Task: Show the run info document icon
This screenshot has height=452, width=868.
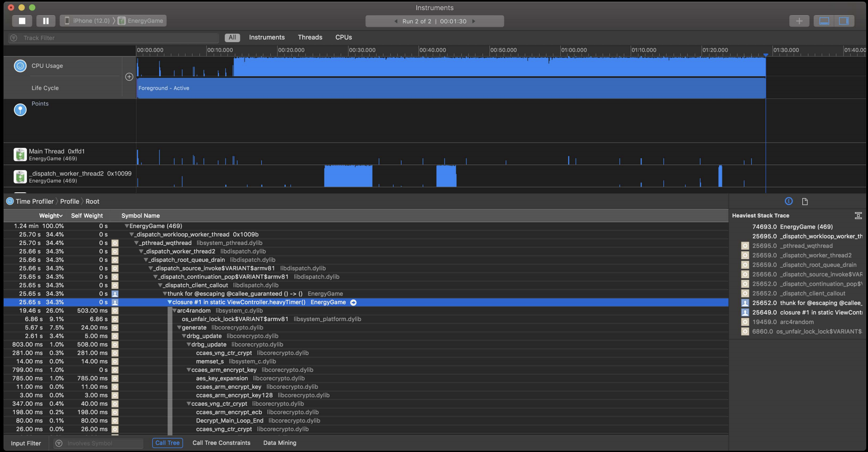Action: [x=805, y=202]
